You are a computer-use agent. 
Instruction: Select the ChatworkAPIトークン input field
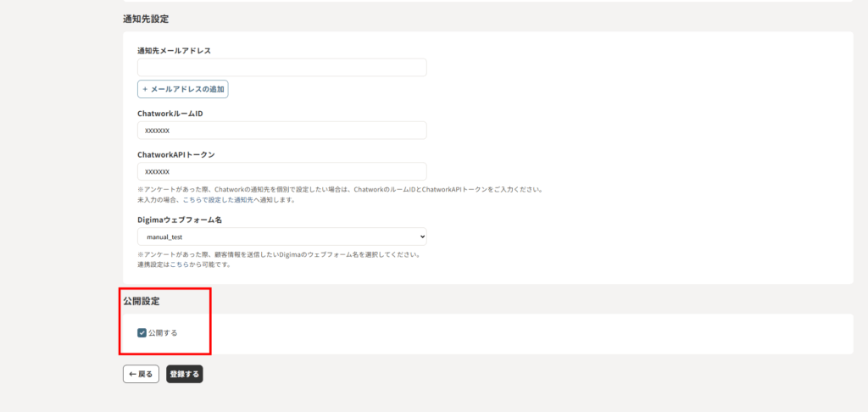click(281, 171)
